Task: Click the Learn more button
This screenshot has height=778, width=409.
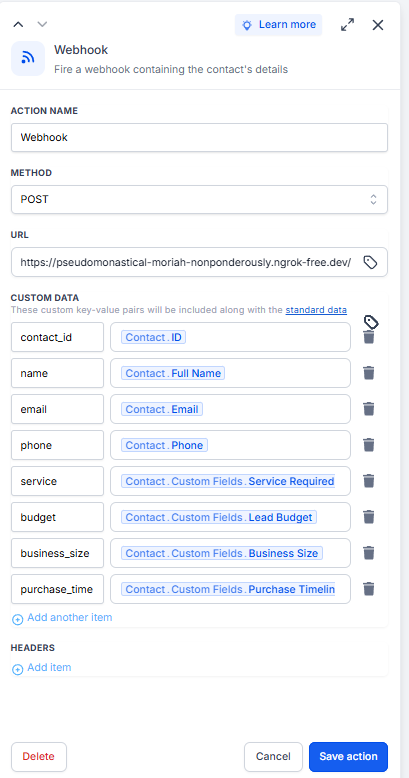Action: [x=278, y=25]
